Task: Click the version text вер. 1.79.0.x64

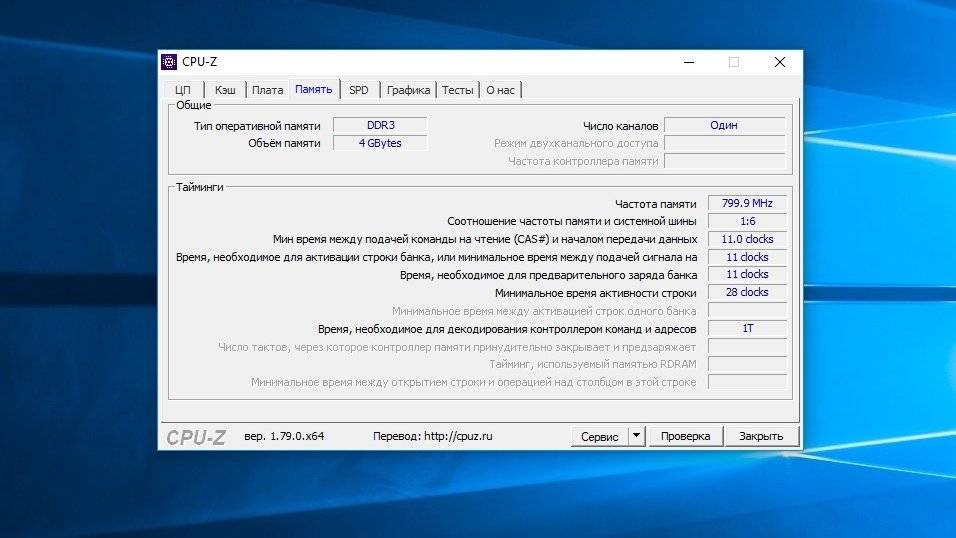Action: click(284, 436)
